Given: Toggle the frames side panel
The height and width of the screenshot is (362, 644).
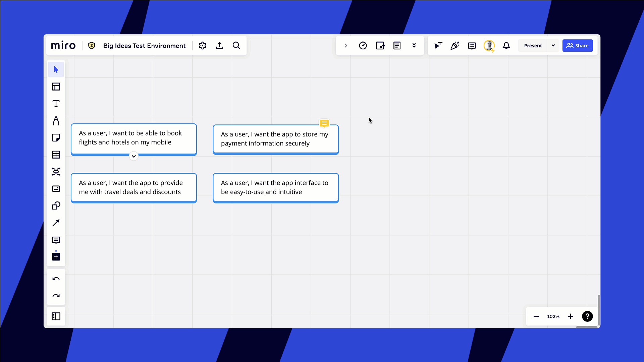Looking at the screenshot, I should 56,316.
